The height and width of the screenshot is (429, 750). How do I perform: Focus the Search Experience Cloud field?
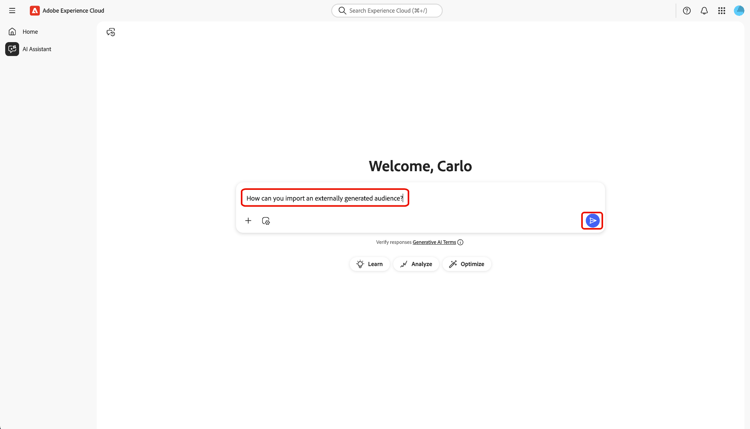(386, 11)
